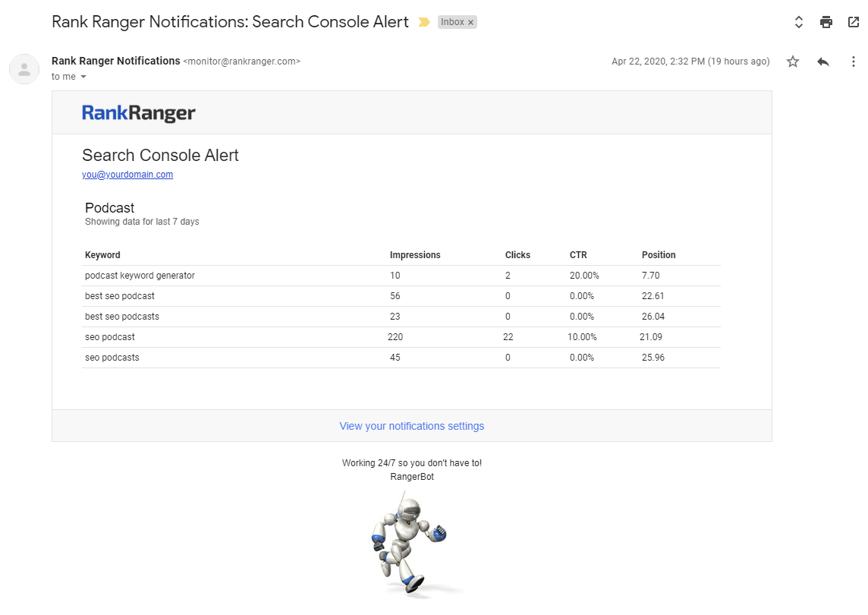Click sender name Rank Ranger Notifications

pos(115,61)
